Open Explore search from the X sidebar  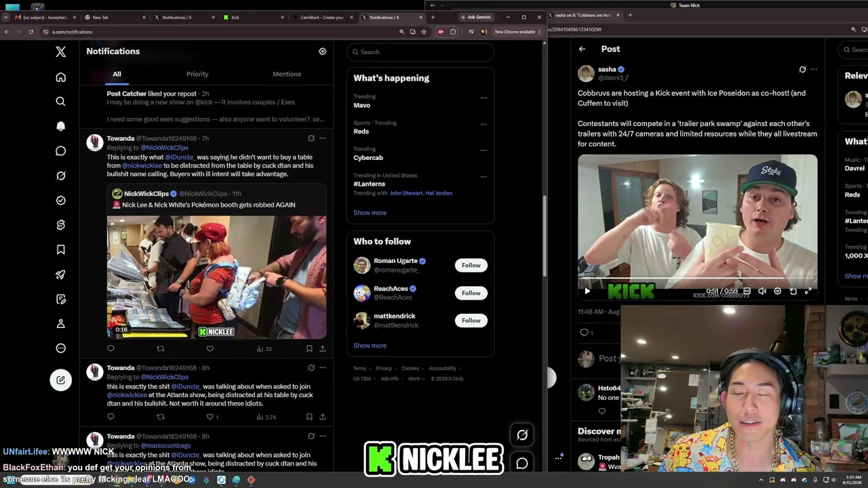pyautogui.click(x=60, y=102)
